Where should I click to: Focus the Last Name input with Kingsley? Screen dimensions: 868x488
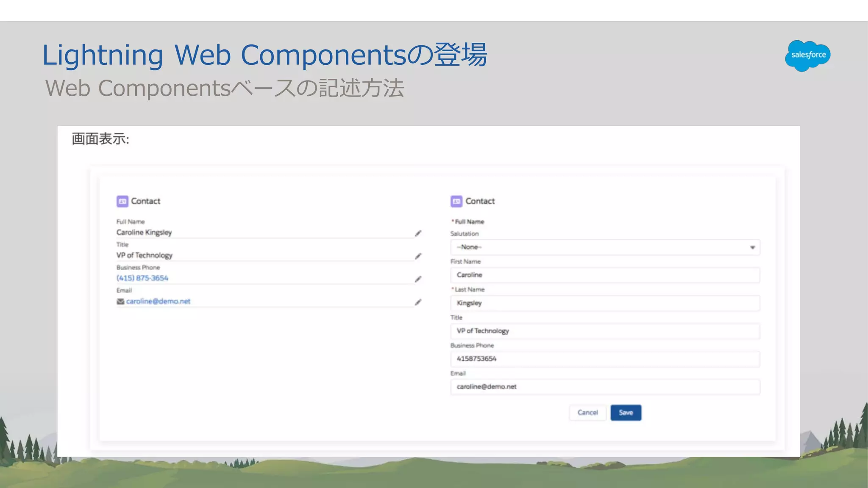click(604, 303)
